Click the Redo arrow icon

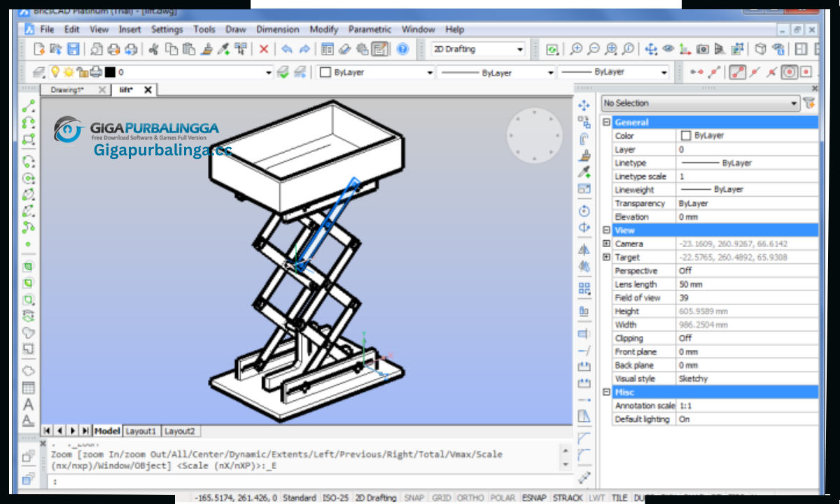(304, 49)
